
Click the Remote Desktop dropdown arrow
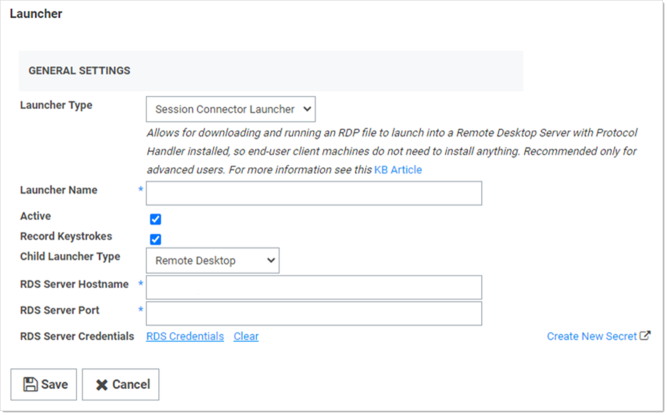(x=271, y=261)
